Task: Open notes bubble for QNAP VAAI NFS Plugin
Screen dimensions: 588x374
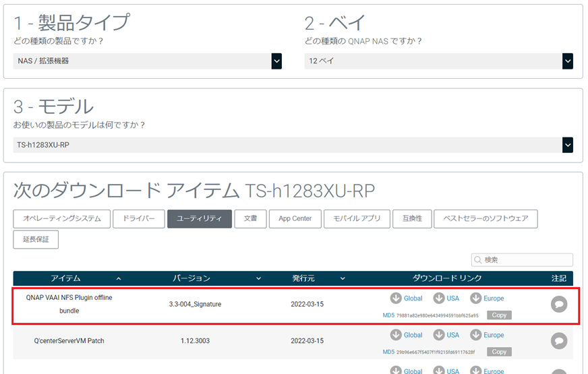Action: point(559,305)
